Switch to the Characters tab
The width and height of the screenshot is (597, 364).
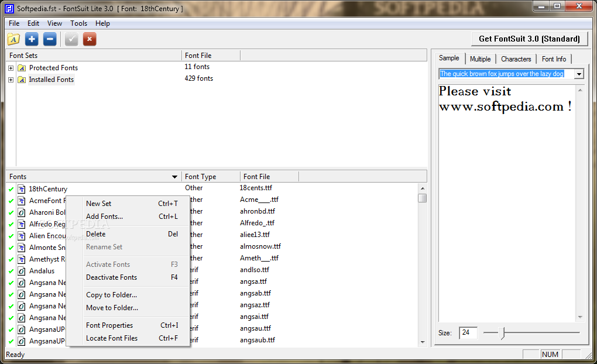(516, 59)
